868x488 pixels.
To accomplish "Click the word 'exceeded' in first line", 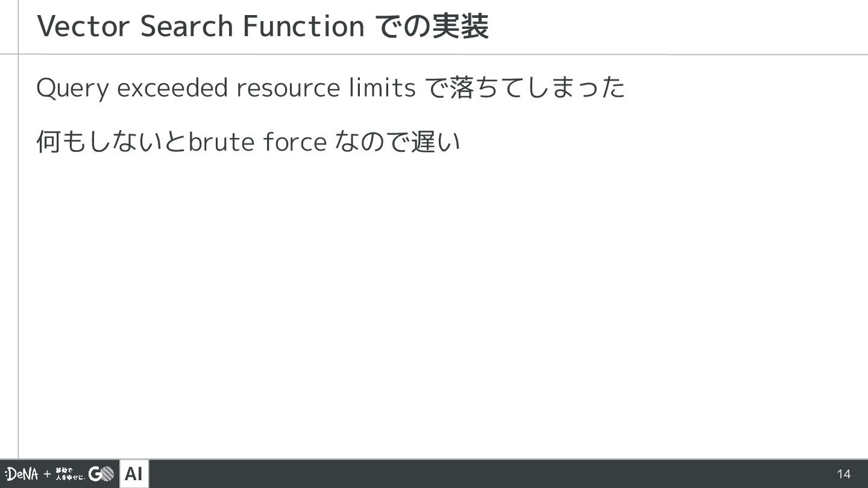I will pyautogui.click(x=173, y=88).
